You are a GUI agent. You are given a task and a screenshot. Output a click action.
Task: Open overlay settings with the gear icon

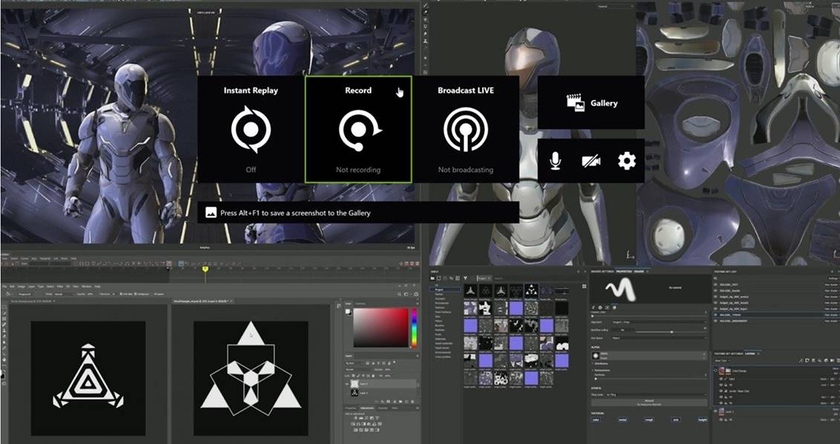coord(627,160)
